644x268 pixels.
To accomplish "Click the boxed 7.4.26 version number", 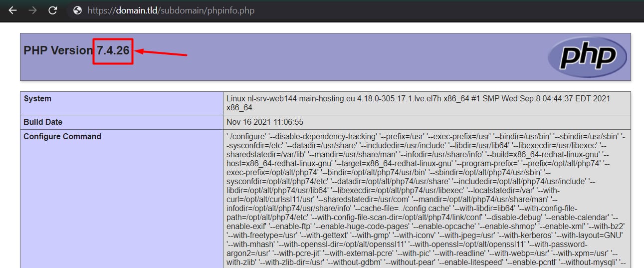I will point(113,50).
